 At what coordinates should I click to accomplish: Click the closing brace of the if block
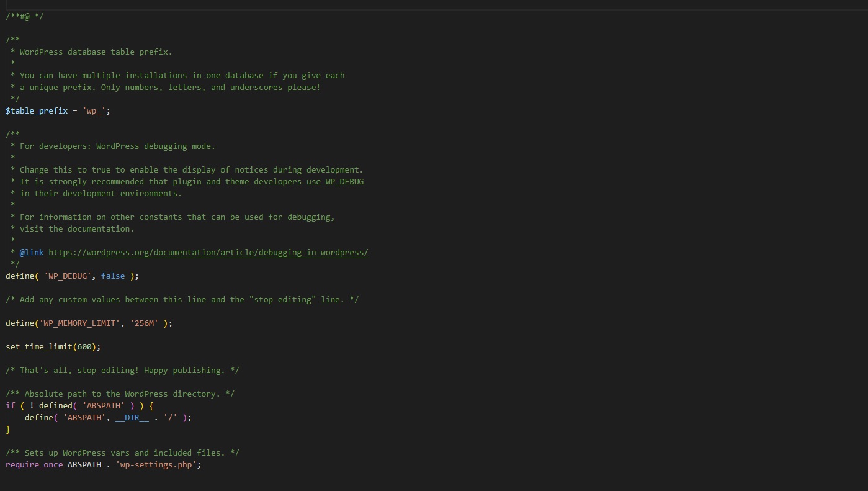point(8,430)
